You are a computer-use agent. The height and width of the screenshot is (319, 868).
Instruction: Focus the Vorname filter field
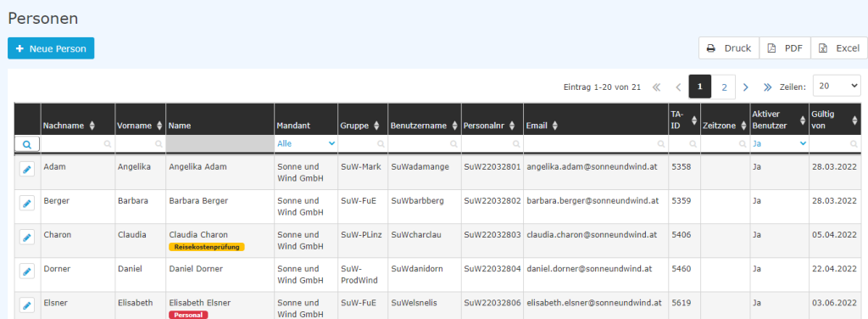(140, 143)
